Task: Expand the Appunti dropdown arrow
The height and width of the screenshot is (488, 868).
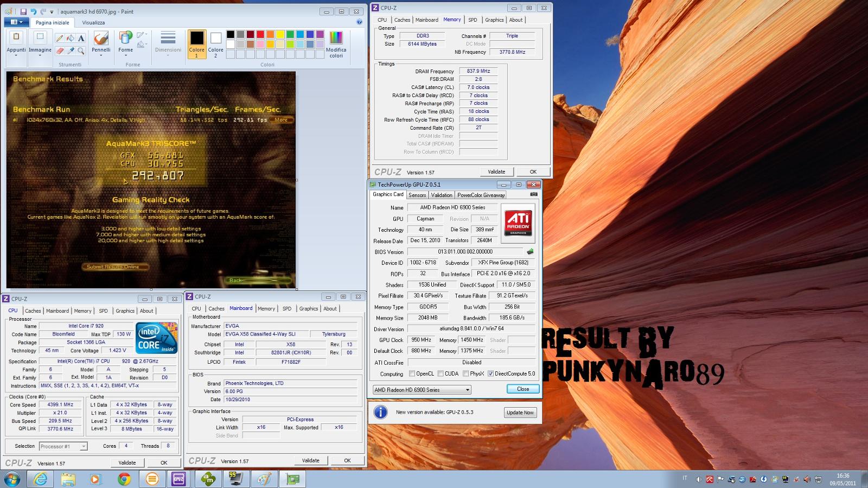Action: point(16,55)
